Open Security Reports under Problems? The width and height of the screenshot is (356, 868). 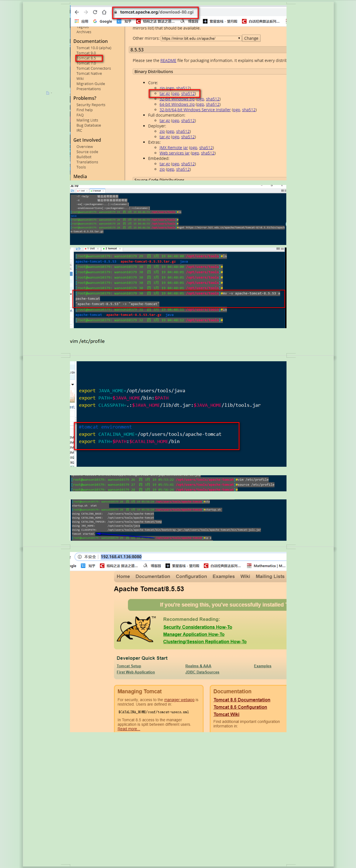click(x=91, y=105)
